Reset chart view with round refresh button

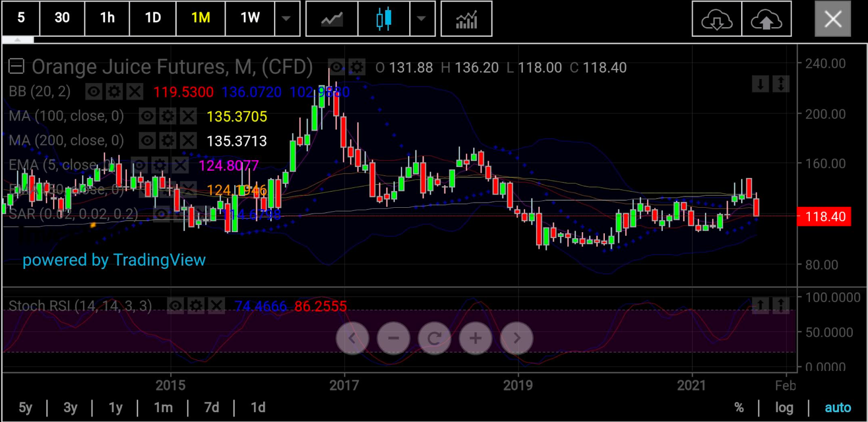click(x=435, y=338)
